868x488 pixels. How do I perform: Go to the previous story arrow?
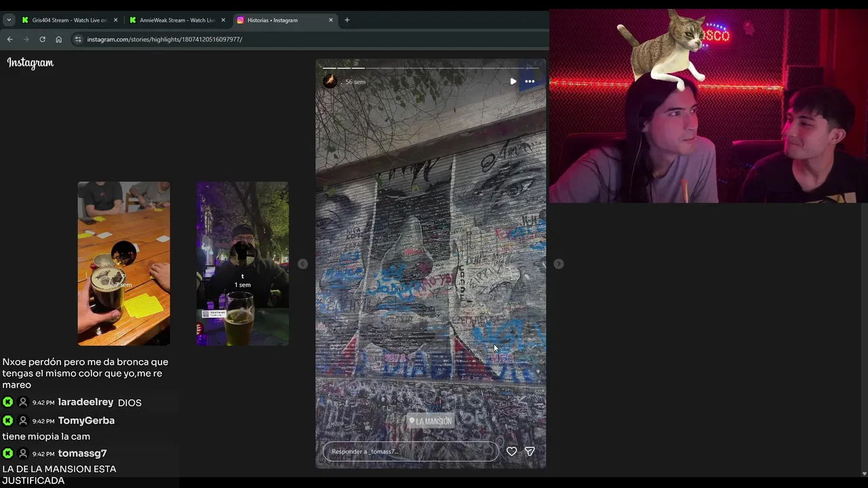[x=303, y=264]
